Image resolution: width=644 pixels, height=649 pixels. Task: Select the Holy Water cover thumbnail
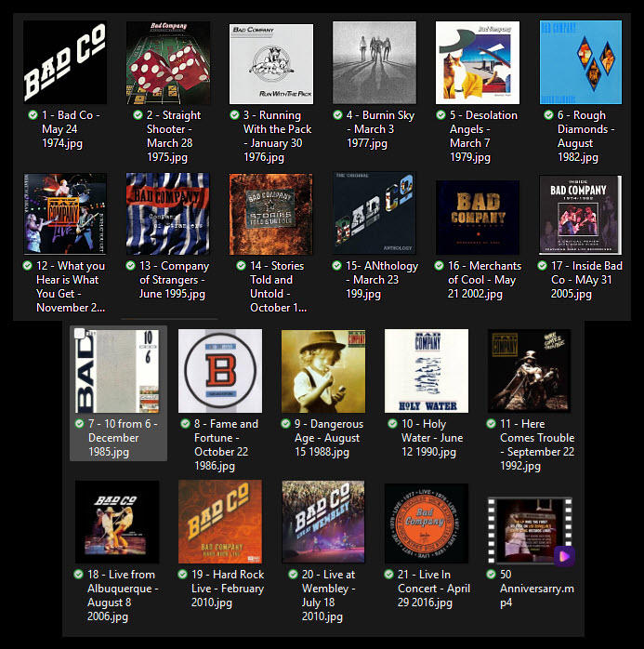pos(427,371)
